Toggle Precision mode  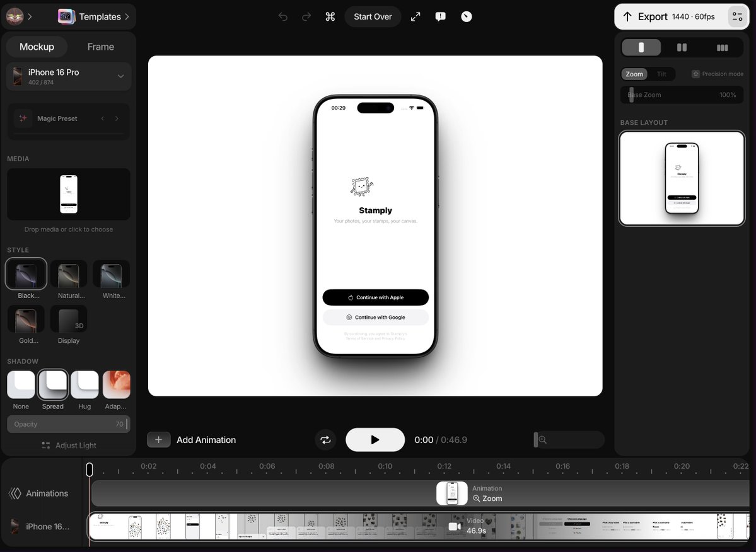[x=718, y=74]
